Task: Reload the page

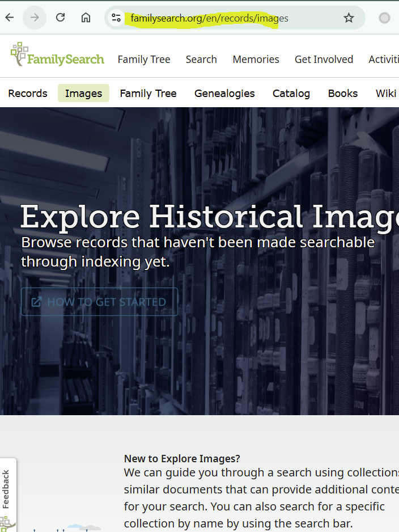Action: click(60, 18)
